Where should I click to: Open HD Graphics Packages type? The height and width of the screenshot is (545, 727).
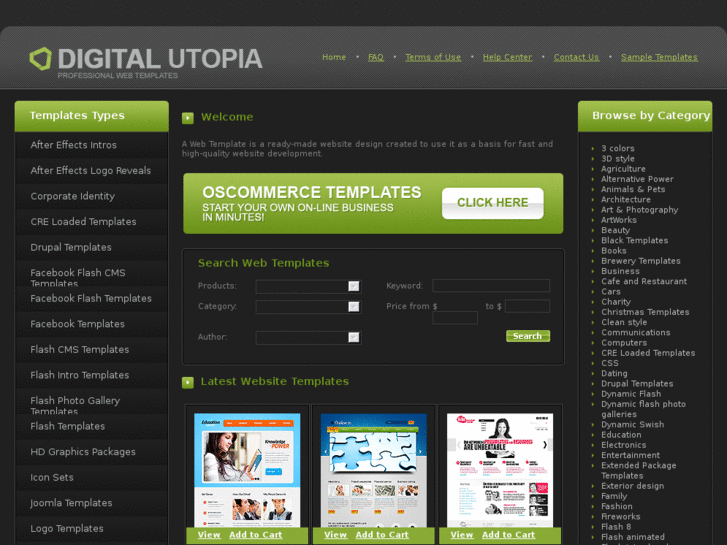[83, 451]
